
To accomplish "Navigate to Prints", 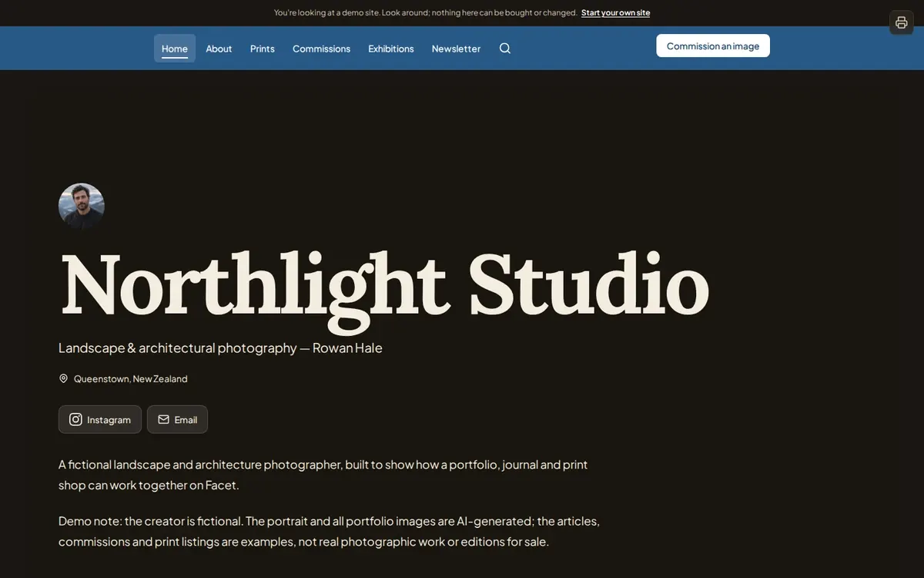I will click(x=263, y=49).
